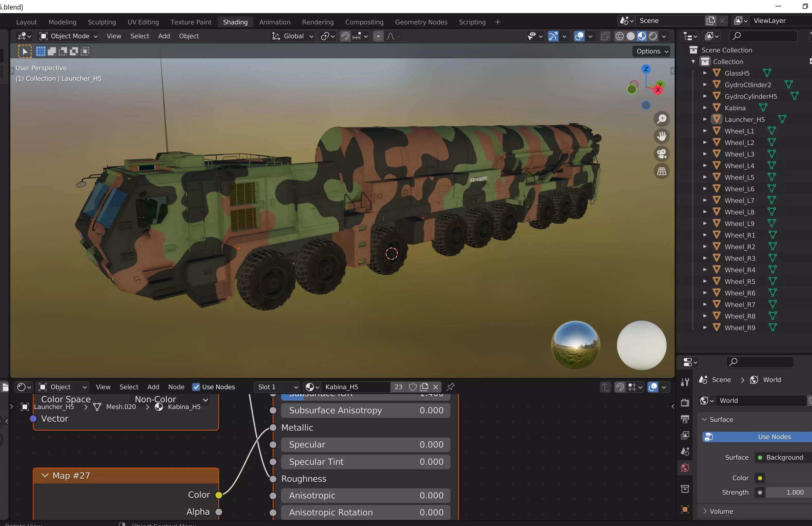Open the Collection properties tab icon
The image size is (812, 526).
(685, 489)
